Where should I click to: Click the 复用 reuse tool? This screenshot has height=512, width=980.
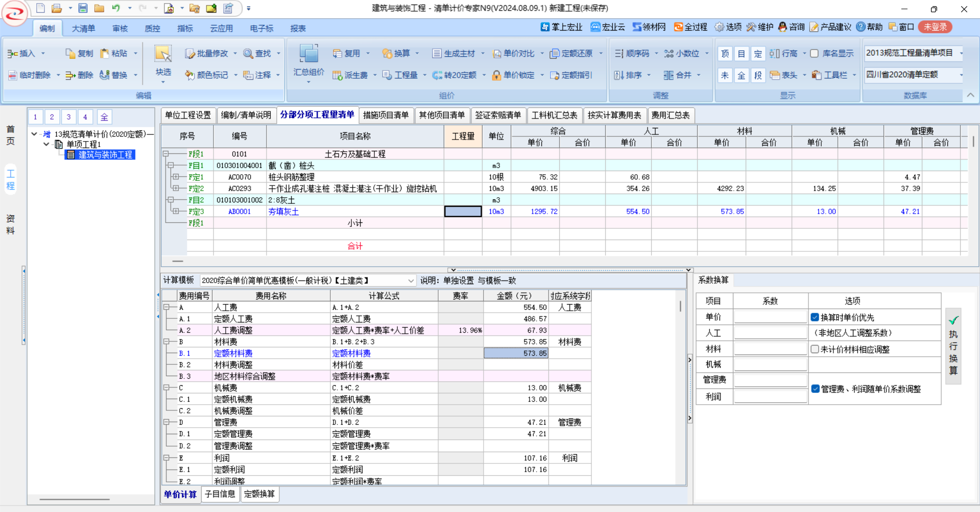[347, 54]
